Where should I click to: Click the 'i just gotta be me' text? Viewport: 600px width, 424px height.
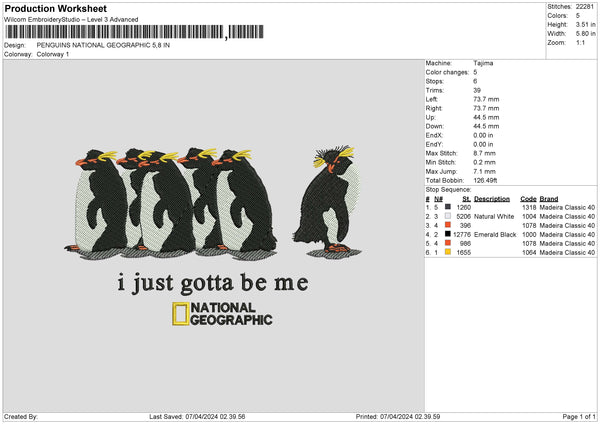[x=213, y=283]
